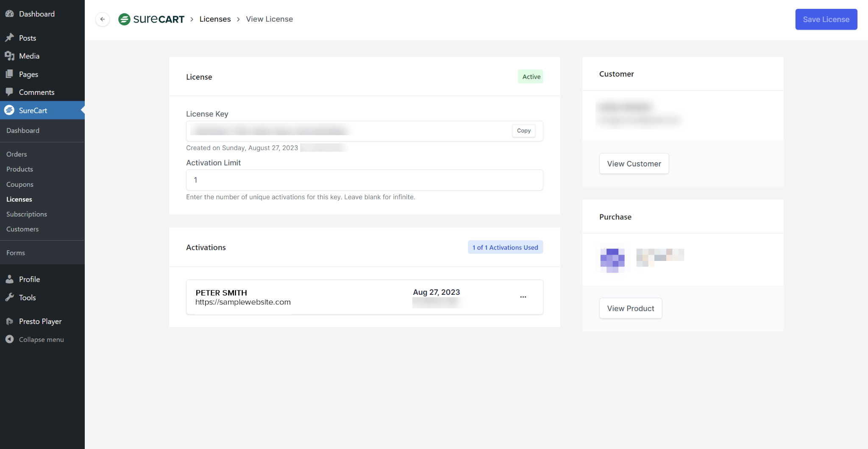Click the back arrow next to SureCart breadcrumb
The width and height of the screenshot is (868, 449).
click(102, 19)
